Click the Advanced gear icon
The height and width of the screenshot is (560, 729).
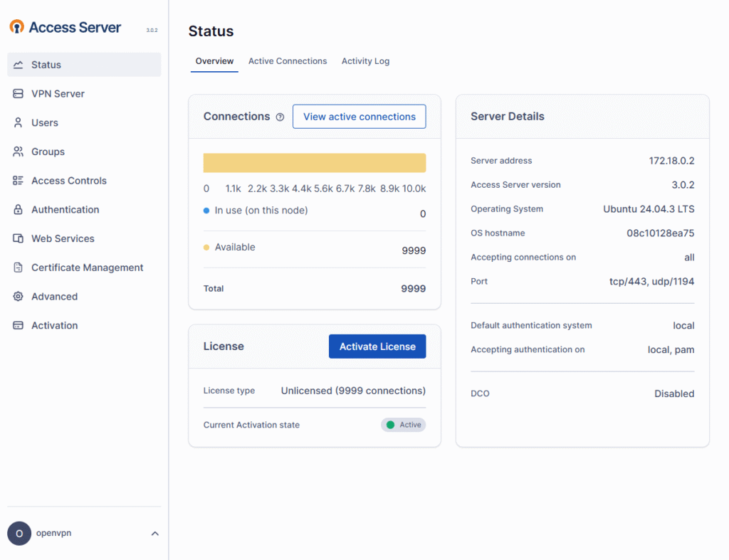pyautogui.click(x=19, y=297)
